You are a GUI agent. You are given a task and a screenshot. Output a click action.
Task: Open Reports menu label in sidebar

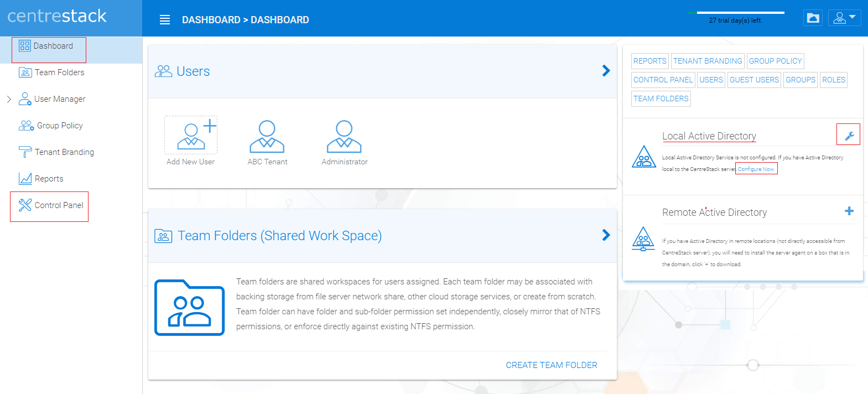[49, 179]
